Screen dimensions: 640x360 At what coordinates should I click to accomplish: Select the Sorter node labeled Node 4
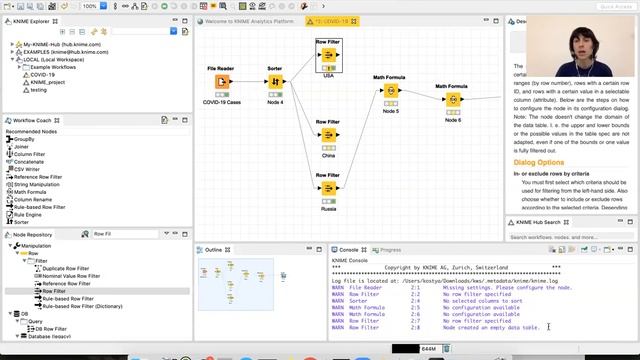(x=275, y=82)
